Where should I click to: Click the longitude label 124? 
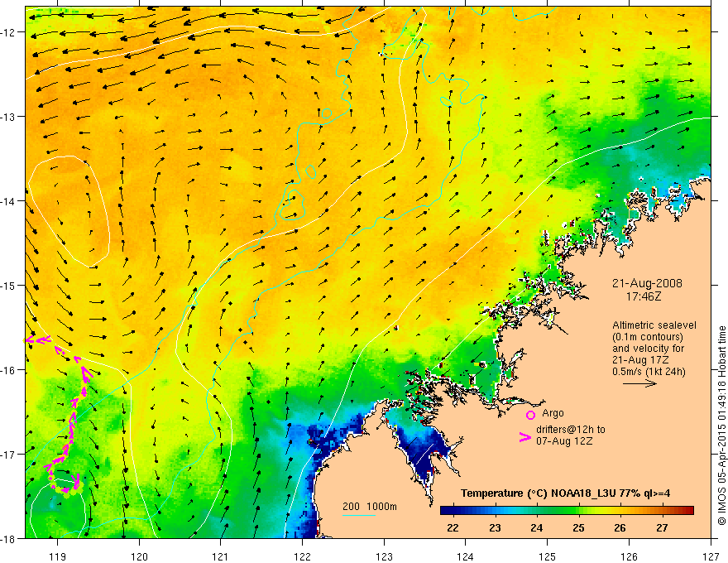tap(466, 556)
